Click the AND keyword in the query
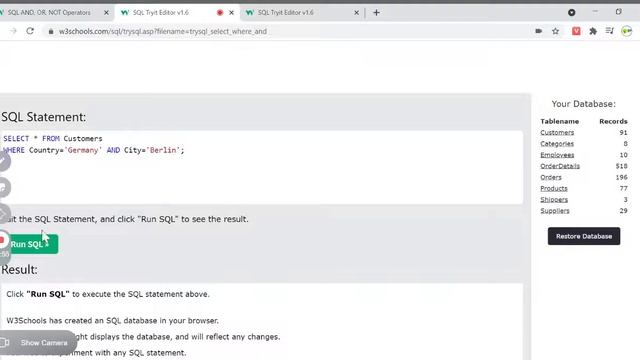Image resolution: width=640 pixels, height=360 pixels. (x=113, y=150)
